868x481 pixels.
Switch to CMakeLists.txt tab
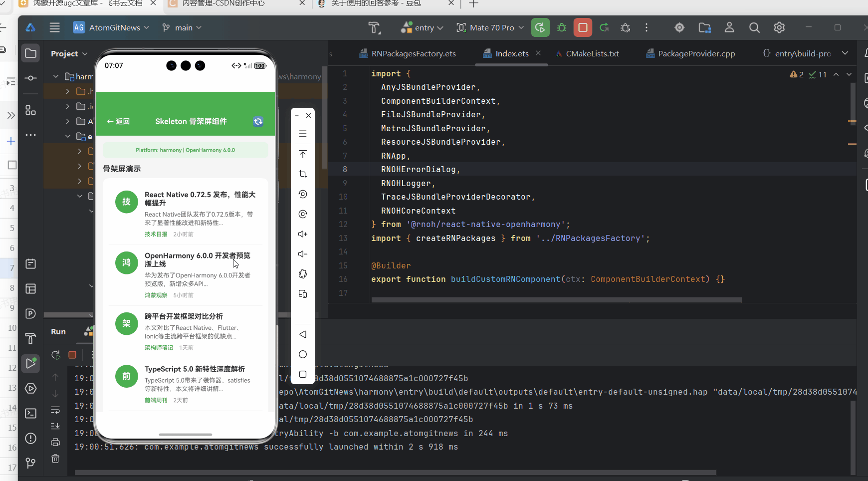point(587,53)
